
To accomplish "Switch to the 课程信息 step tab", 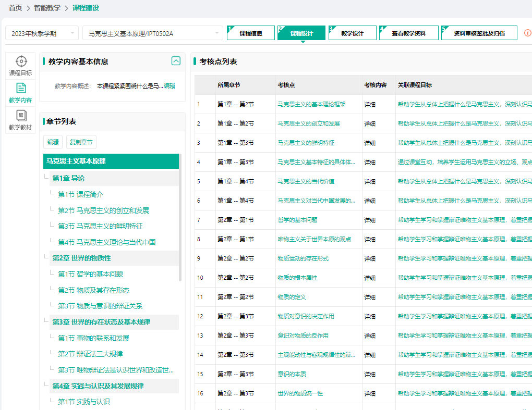I will pos(251,33).
